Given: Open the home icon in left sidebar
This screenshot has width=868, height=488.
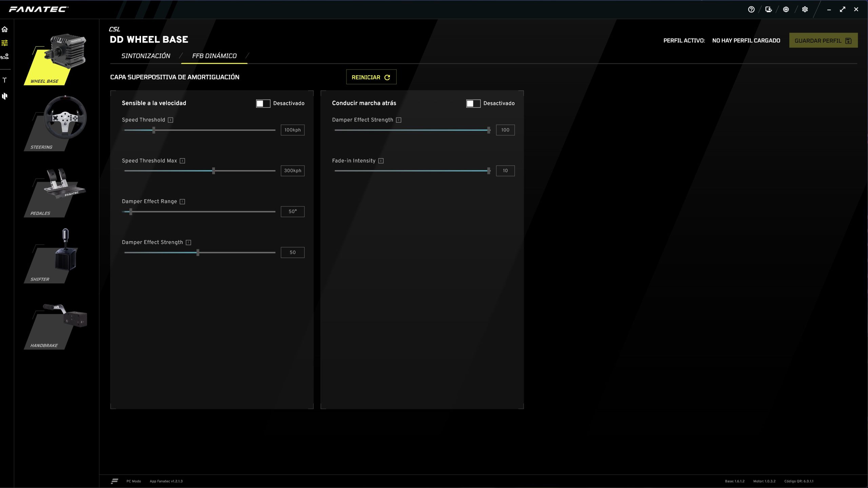Looking at the screenshot, I should point(5,29).
